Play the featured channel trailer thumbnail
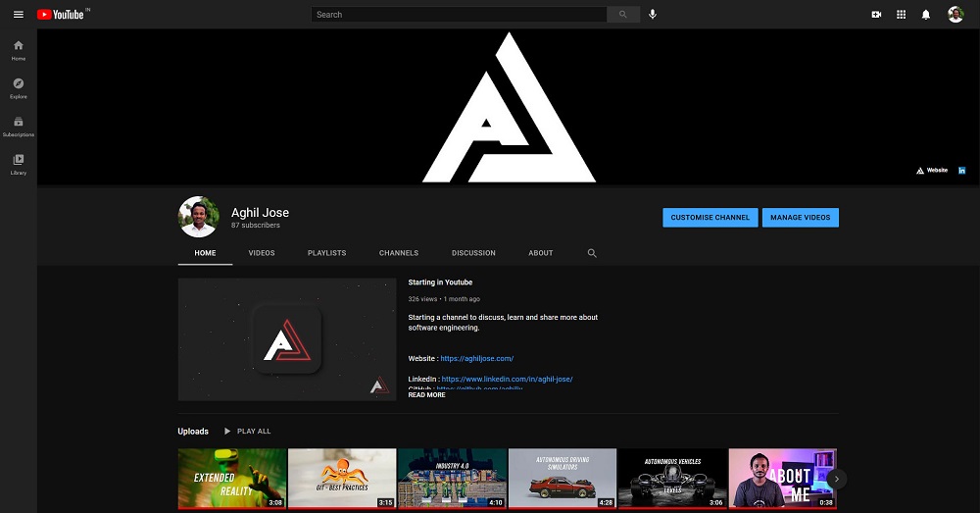This screenshot has width=980, height=513. 287,339
